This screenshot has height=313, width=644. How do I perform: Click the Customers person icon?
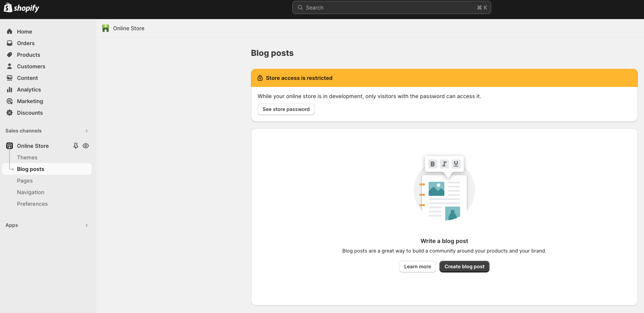pyautogui.click(x=10, y=66)
